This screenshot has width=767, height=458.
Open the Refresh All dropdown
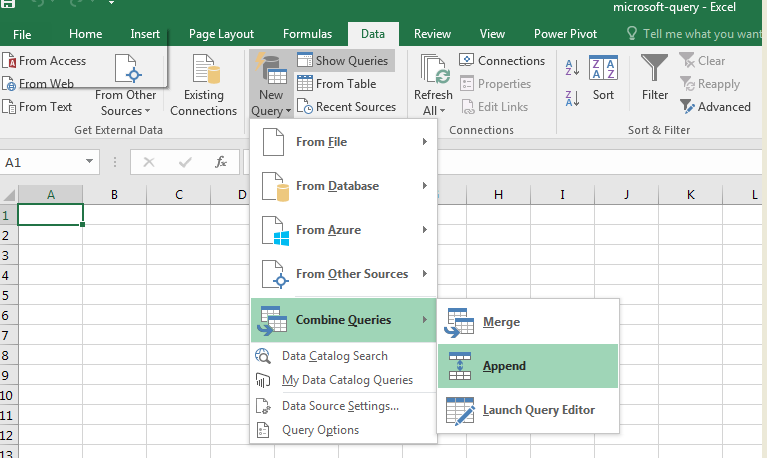click(x=433, y=85)
